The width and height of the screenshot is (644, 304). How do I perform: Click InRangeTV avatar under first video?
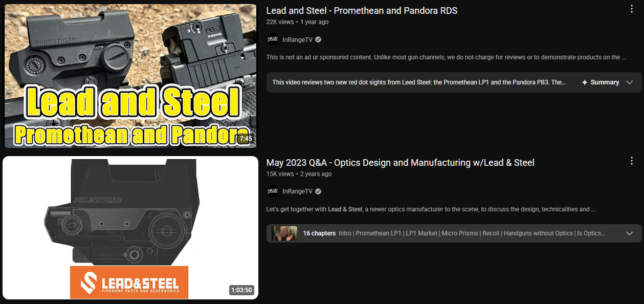[273, 39]
